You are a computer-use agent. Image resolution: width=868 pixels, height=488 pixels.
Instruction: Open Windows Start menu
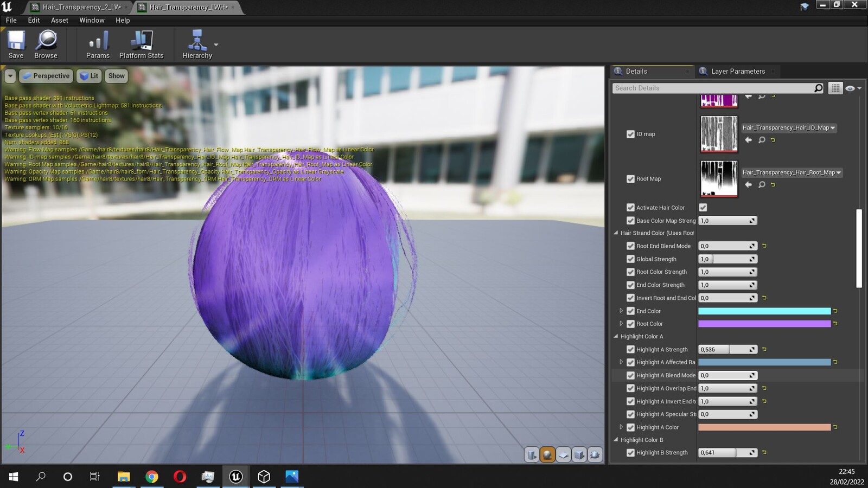(x=14, y=477)
